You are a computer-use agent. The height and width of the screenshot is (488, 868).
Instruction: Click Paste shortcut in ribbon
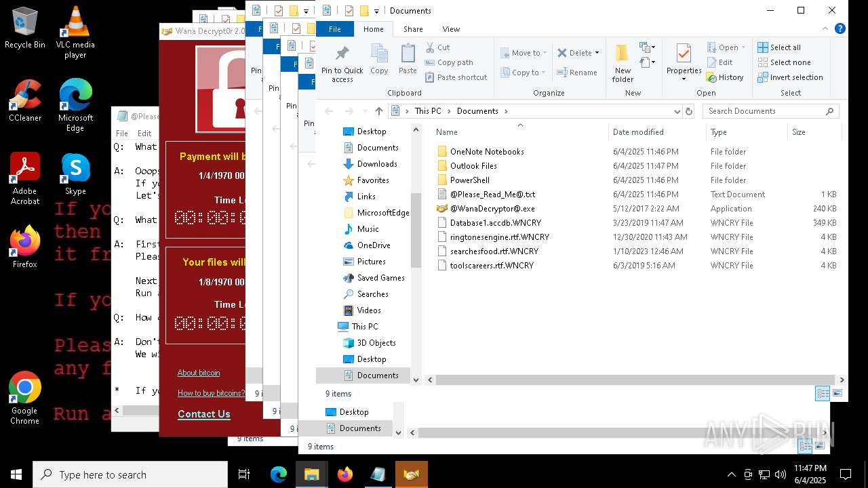[x=456, y=77]
